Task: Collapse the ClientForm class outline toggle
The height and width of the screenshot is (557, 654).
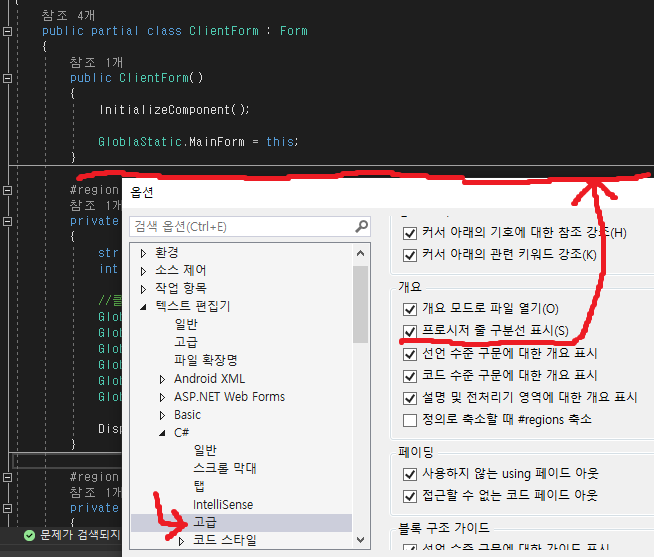Action: click(8, 31)
